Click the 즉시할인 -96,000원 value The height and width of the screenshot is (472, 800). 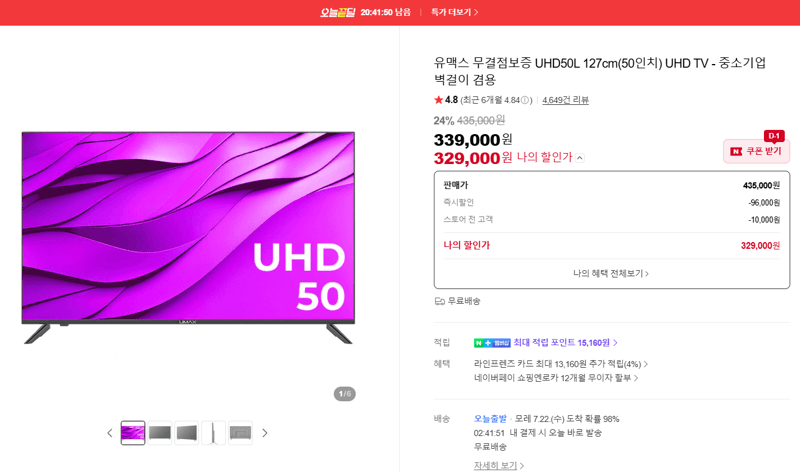coord(764,203)
